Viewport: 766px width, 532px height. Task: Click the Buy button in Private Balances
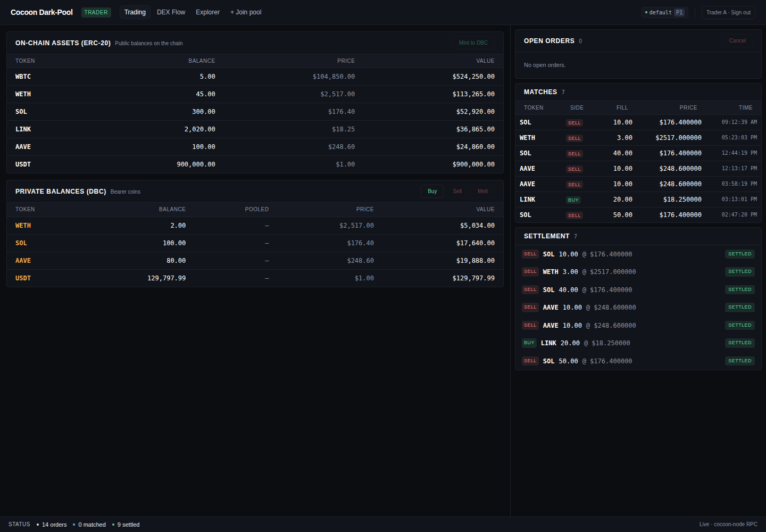click(432, 191)
